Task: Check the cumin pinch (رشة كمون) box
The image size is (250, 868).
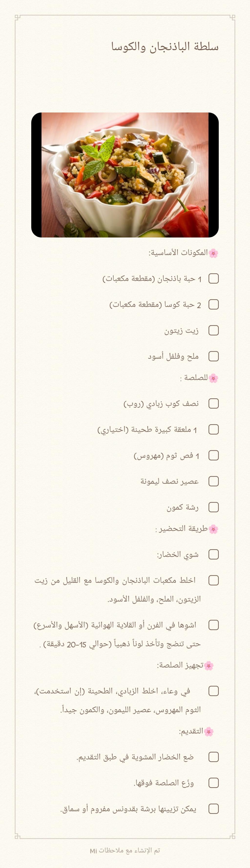Action: (213, 507)
